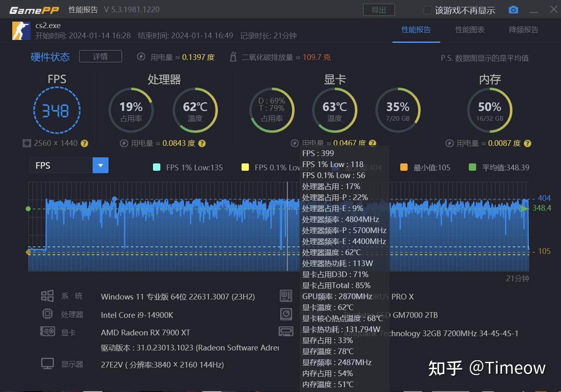Screen dimensions: 561x392
Task: Click the help icon beside 2560 x 1440
Action: [84, 143]
